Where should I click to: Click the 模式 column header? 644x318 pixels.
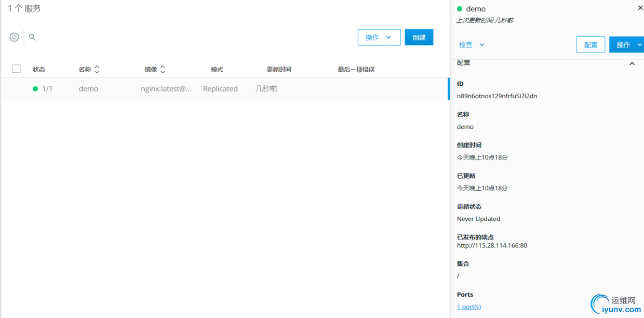217,70
